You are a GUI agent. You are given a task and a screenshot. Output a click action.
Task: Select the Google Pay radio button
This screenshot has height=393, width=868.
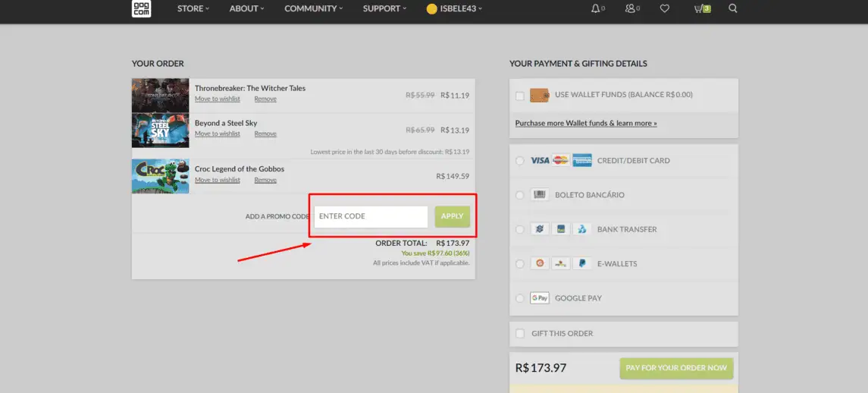519,298
